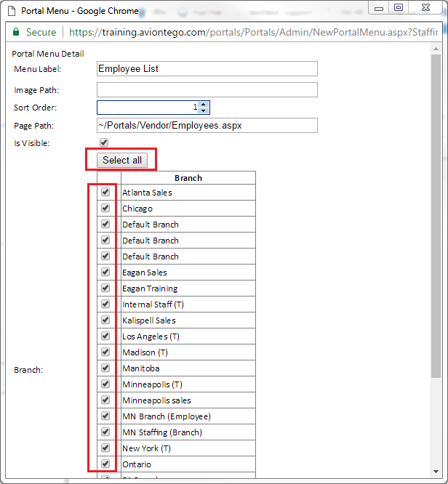This screenshot has width=448, height=484.
Task: Click the Secure padlock icon
Action: (16, 32)
